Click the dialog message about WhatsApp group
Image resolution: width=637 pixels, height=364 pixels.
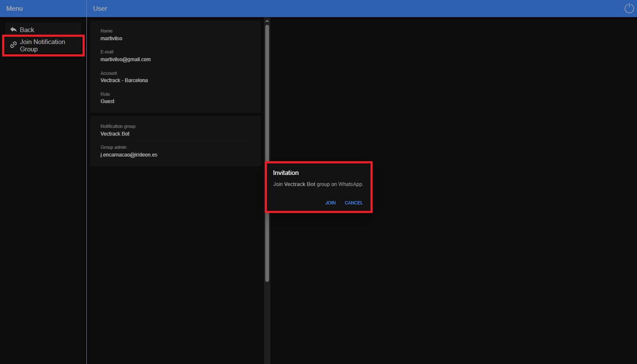318,184
